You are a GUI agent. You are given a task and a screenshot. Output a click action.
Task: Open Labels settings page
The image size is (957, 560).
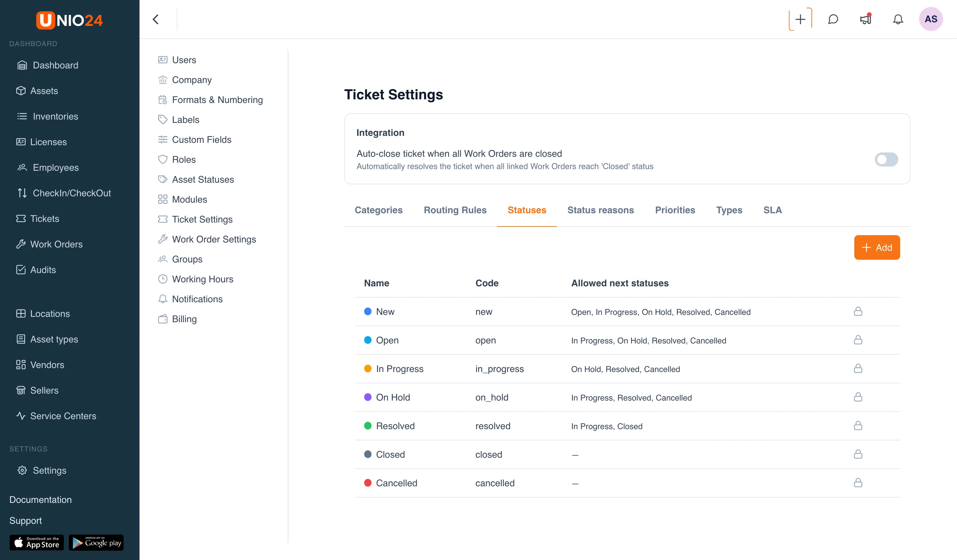(x=178, y=120)
